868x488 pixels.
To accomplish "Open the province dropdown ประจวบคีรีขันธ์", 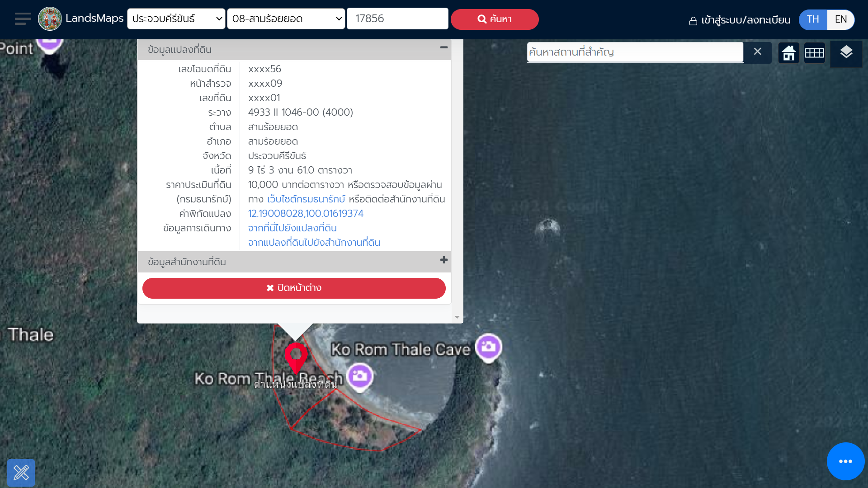I will click(x=176, y=19).
